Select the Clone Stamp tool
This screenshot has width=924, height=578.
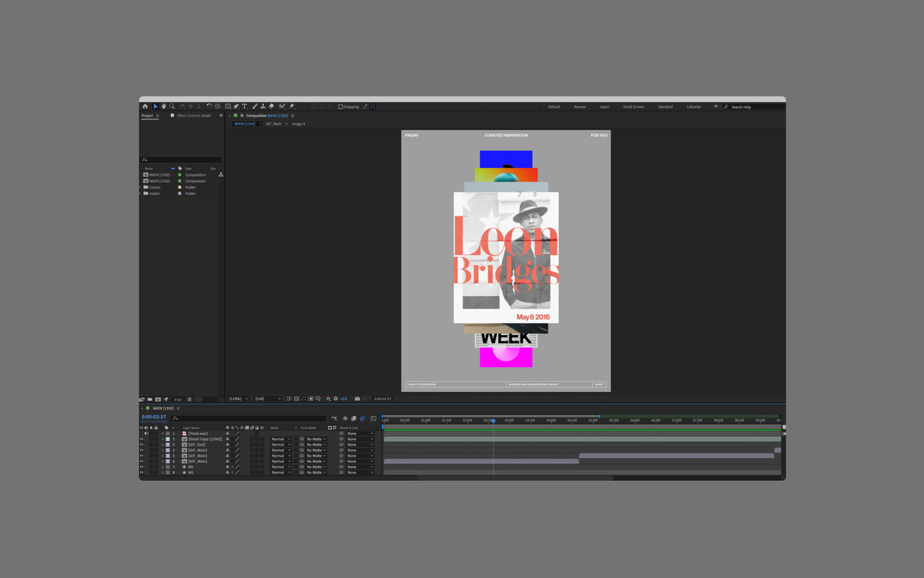[x=263, y=106]
